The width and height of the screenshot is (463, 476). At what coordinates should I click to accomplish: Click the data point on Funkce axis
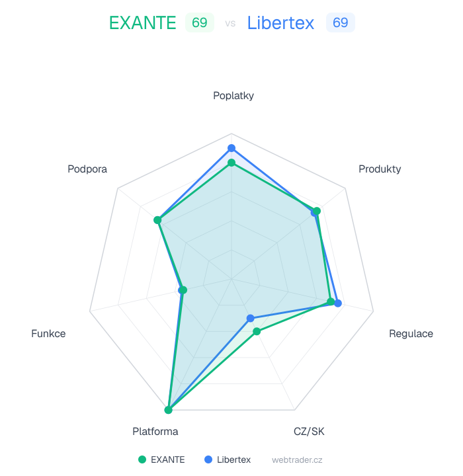[183, 290]
